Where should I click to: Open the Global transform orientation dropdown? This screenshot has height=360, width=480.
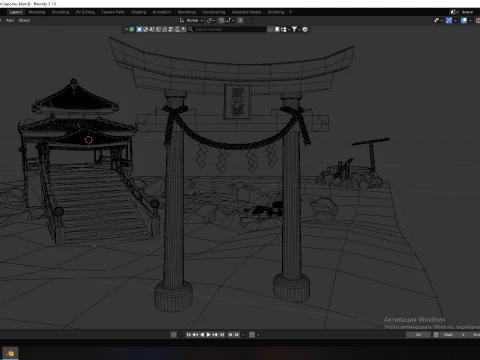(x=192, y=21)
